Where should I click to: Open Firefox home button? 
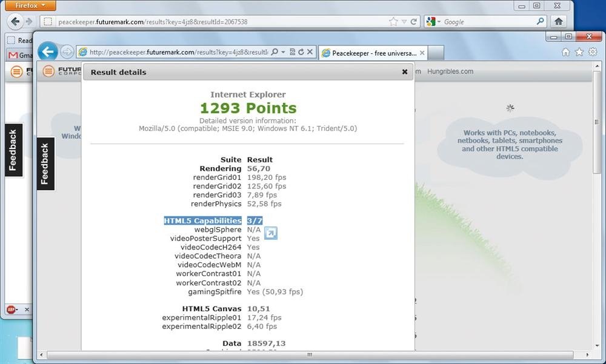tap(559, 22)
